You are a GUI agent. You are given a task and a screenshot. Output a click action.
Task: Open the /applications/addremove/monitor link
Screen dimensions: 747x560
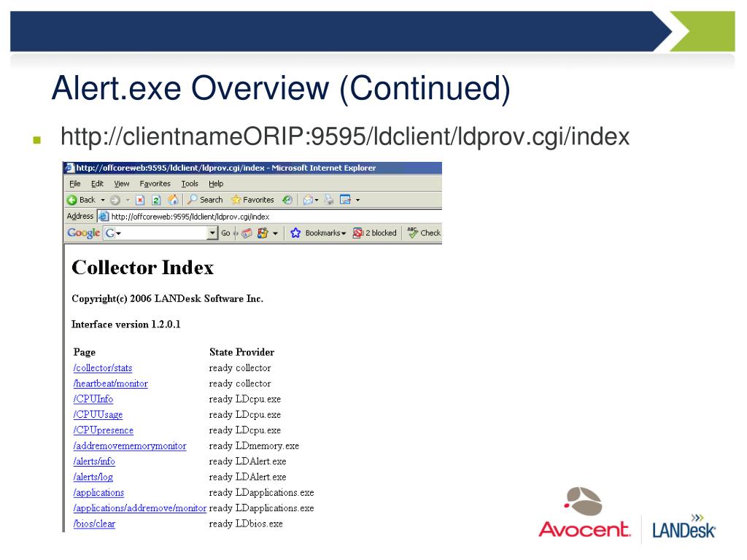click(x=140, y=508)
